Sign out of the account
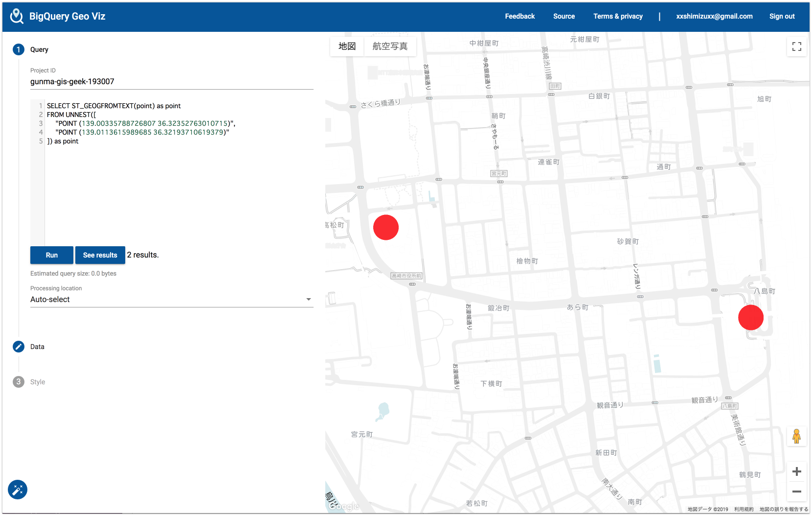Viewport: 812px width, 516px height. tap(782, 16)
